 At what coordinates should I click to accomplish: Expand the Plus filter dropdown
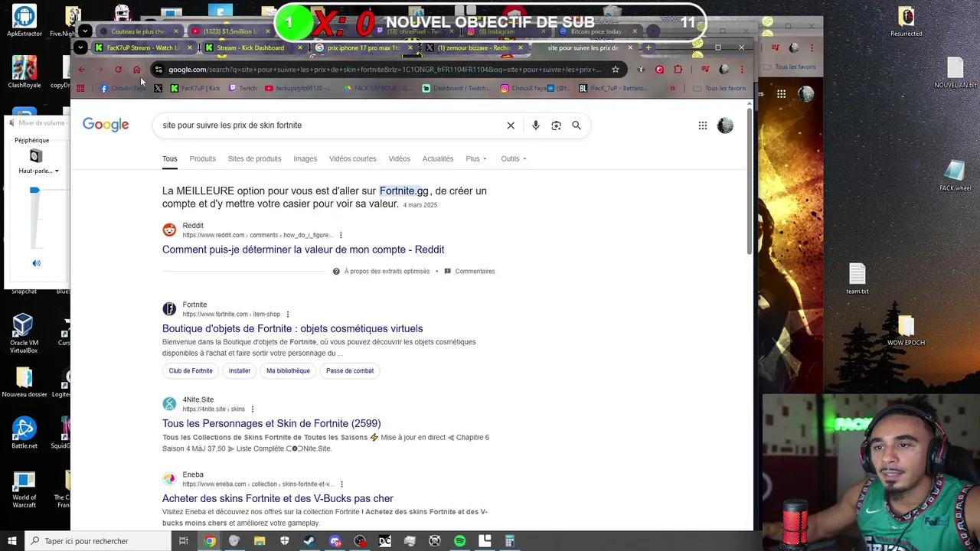coord(476,158)
